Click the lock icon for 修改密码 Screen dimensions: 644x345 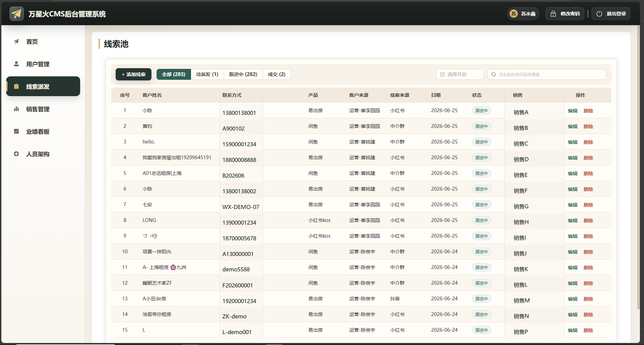tap(553, 14)
